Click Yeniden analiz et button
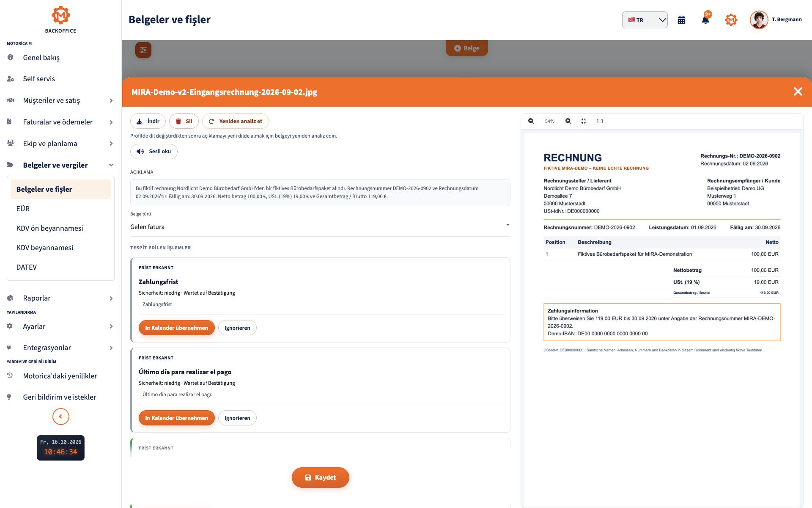Image resolution: width=812 pixels, height=508 pixels. pyautogui.click(x=235, y=121)
